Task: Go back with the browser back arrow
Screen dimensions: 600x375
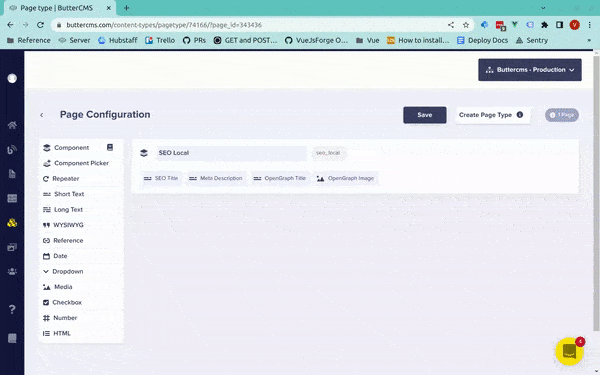Action: (10, 25)
